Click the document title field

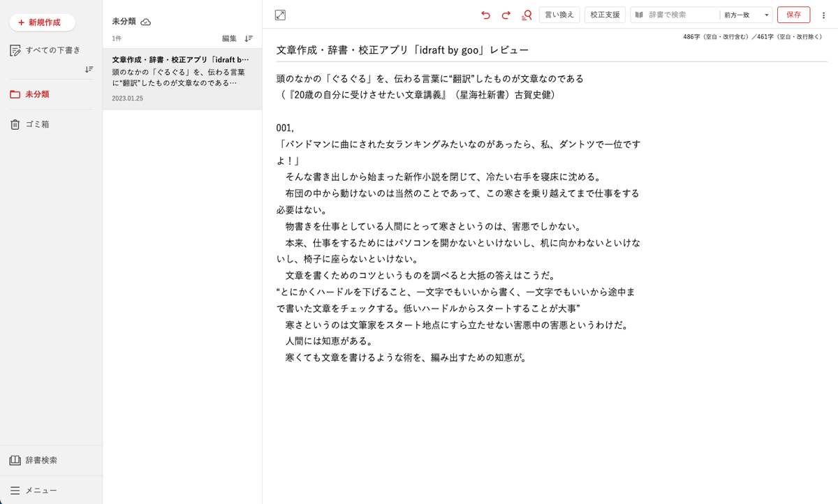click(x=551, y=50)
